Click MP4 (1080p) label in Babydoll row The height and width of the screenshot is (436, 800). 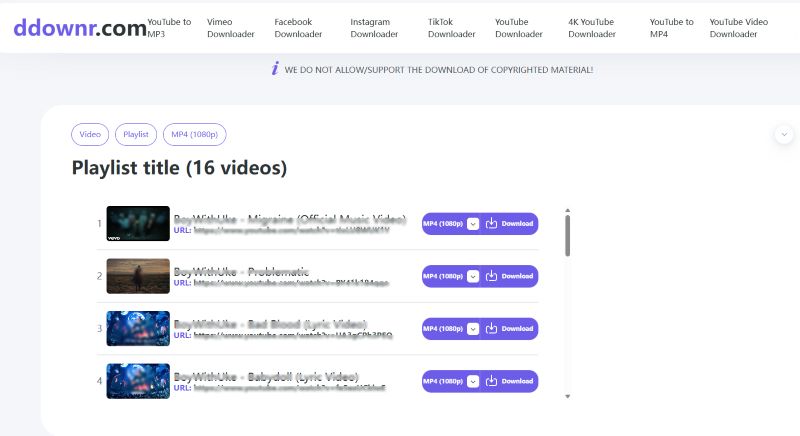(x=443, y=381)
